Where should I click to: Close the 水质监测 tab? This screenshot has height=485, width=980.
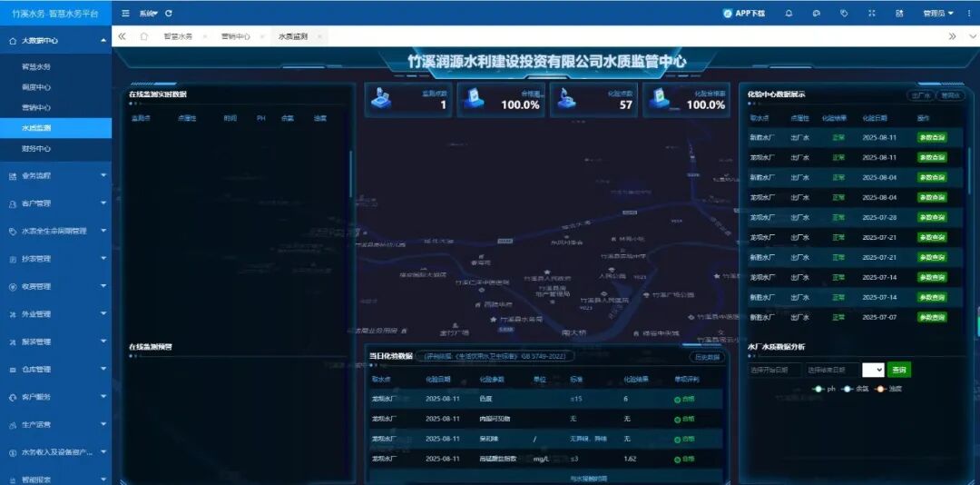[318, 36]
